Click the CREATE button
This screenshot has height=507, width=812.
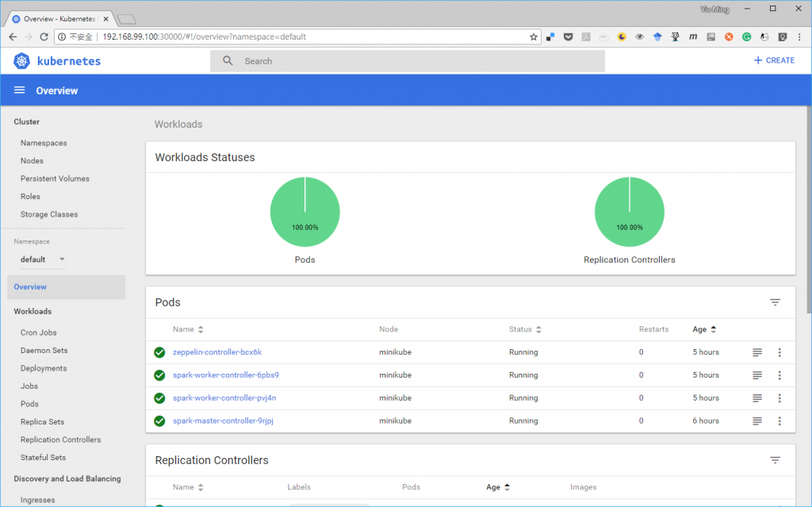point(774,60)
